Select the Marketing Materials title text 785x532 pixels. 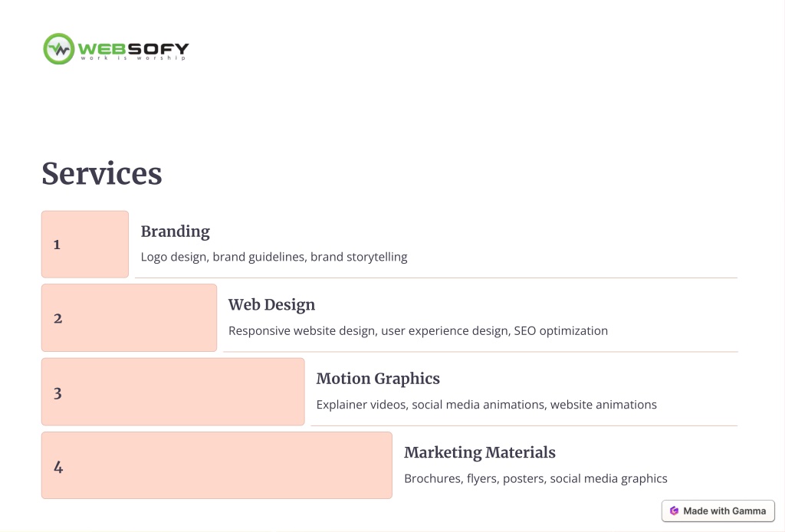(480, 452)
